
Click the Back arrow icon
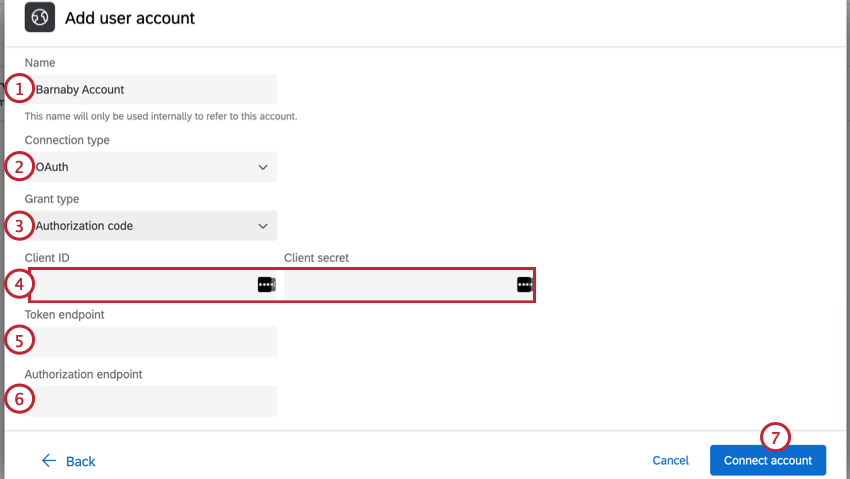(x=48, y=461)
